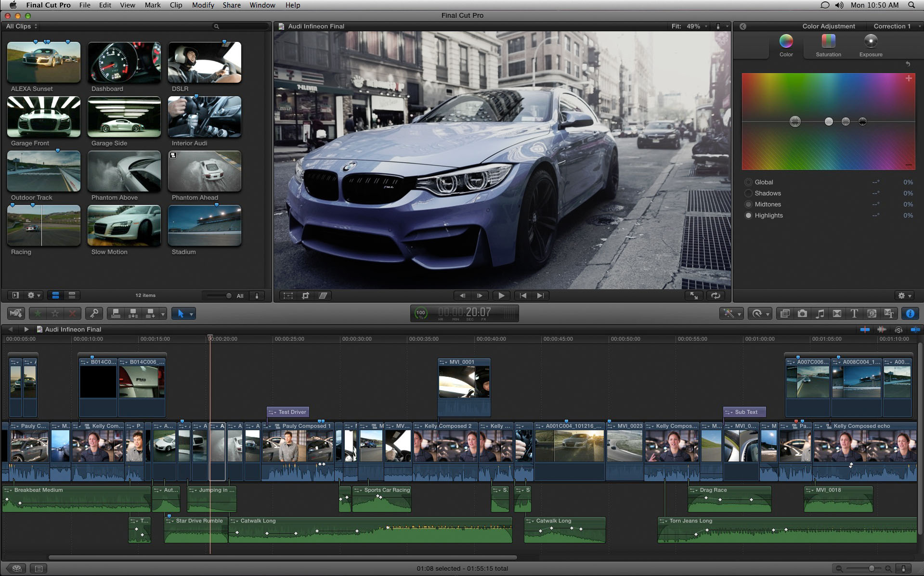Switch browser to list view
This screenshot has height=576, width=924.
[72, 295]
